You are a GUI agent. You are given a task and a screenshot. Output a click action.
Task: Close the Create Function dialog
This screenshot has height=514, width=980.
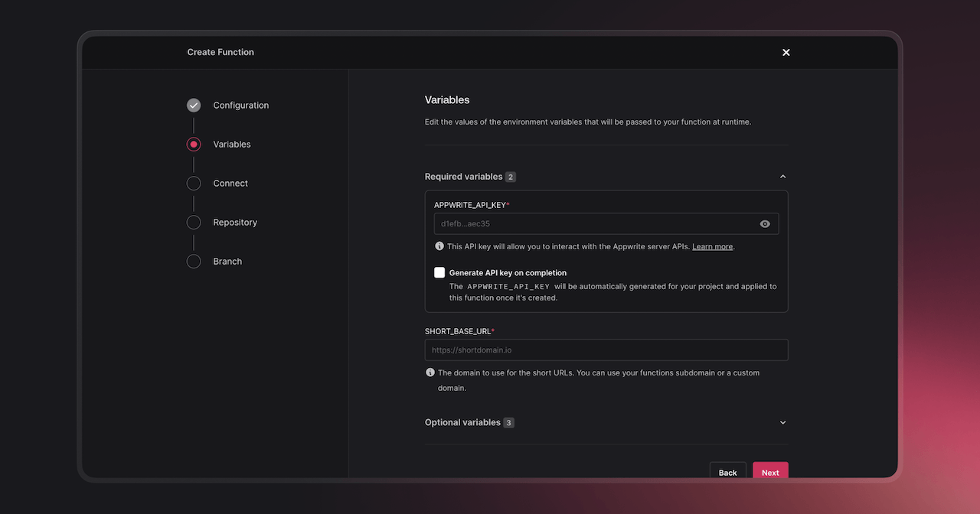pyautogui.click(x=786, y=52)
